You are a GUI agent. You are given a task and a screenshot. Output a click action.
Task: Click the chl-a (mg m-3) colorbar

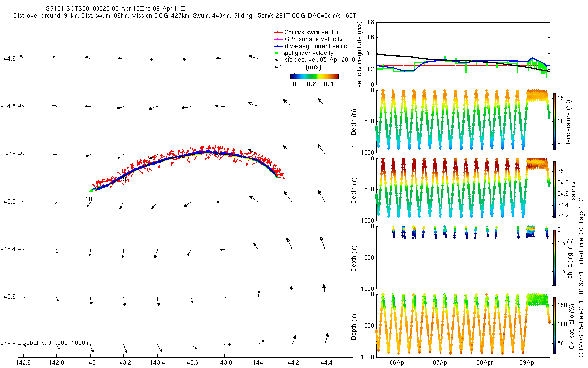pyautogui.click(x=554, y=257)
